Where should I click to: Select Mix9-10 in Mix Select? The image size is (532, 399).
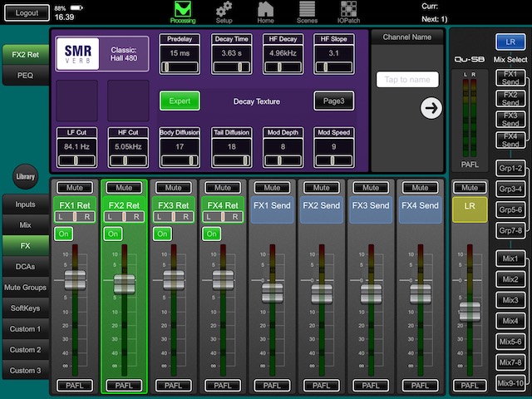tap(510, 383)
